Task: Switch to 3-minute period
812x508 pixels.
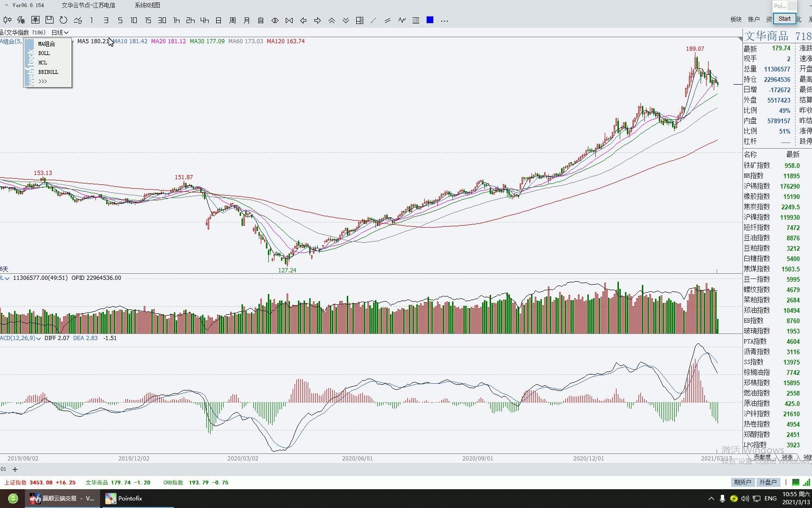Action: coord(106,20)
